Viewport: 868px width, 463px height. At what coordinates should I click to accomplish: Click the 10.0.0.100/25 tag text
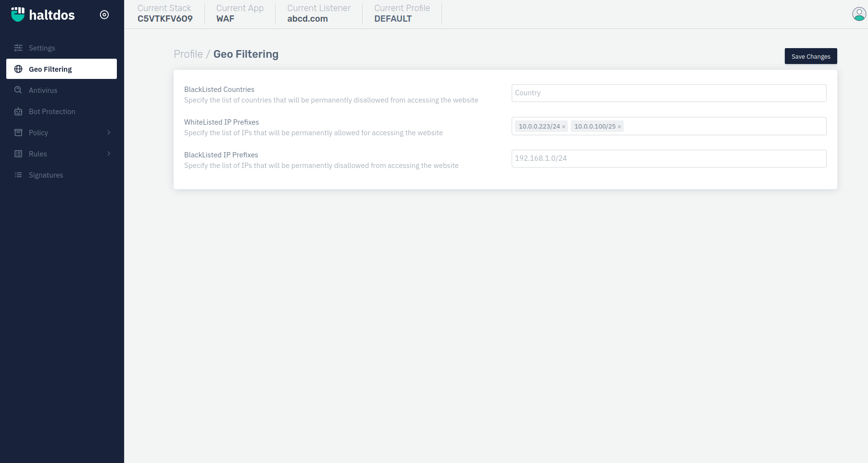[595, 127]
